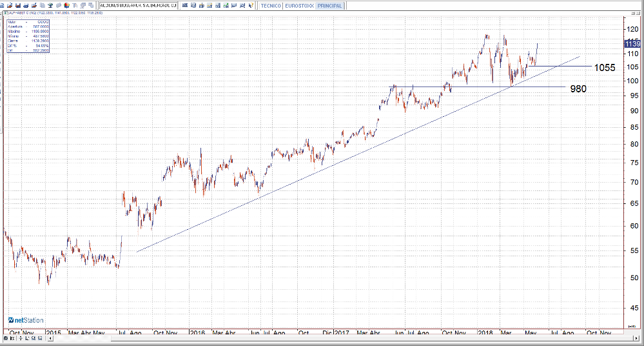Click the help pointer with question mark
644x346 pixels.
coord(250,5)
